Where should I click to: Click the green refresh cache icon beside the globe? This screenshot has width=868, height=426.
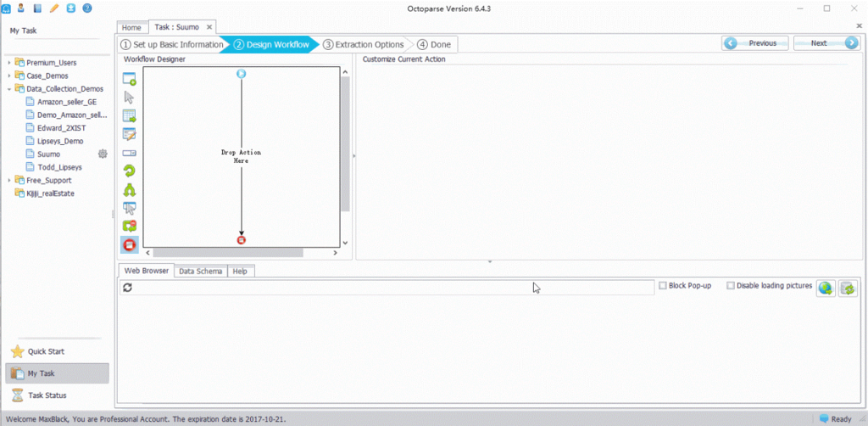(848, 288)
